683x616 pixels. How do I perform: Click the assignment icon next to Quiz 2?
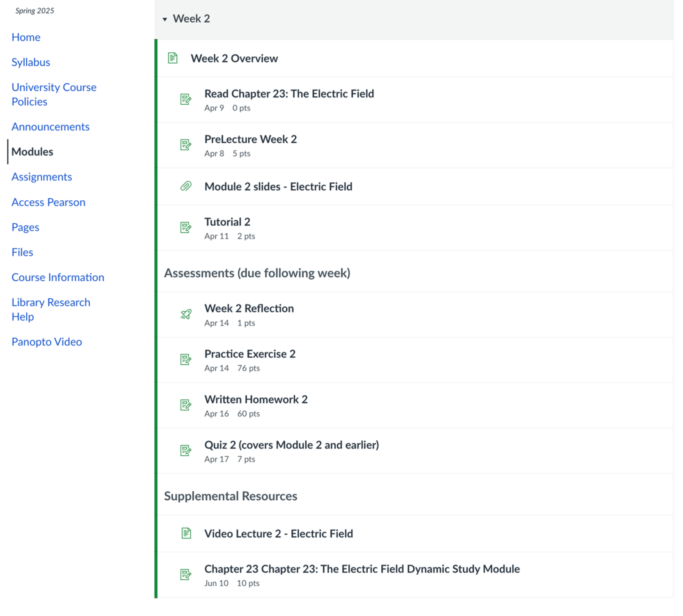coord(186,451)
